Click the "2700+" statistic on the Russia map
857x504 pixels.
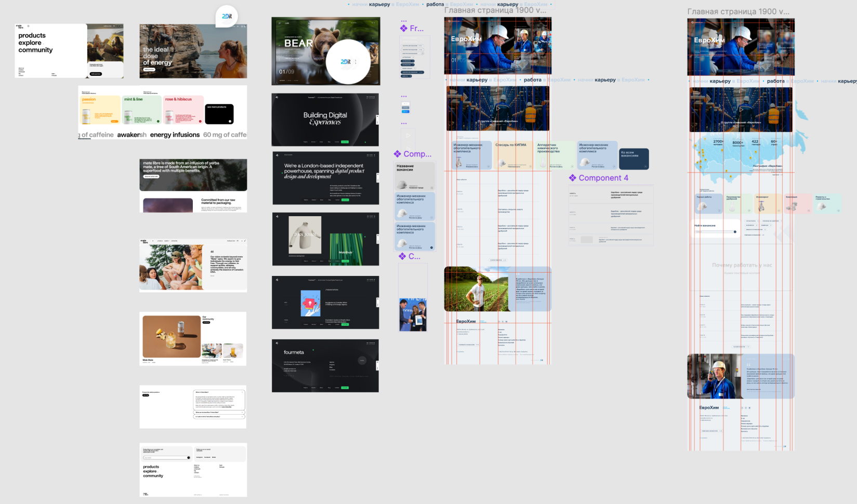[718, 142]
